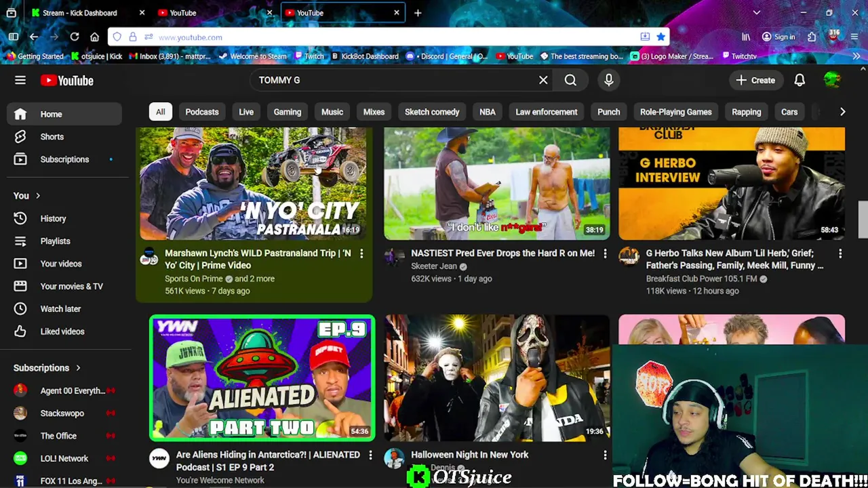Screen dimensions: 868x488
Task: Go back with the browser back arrow
Action: coord(34,37)
